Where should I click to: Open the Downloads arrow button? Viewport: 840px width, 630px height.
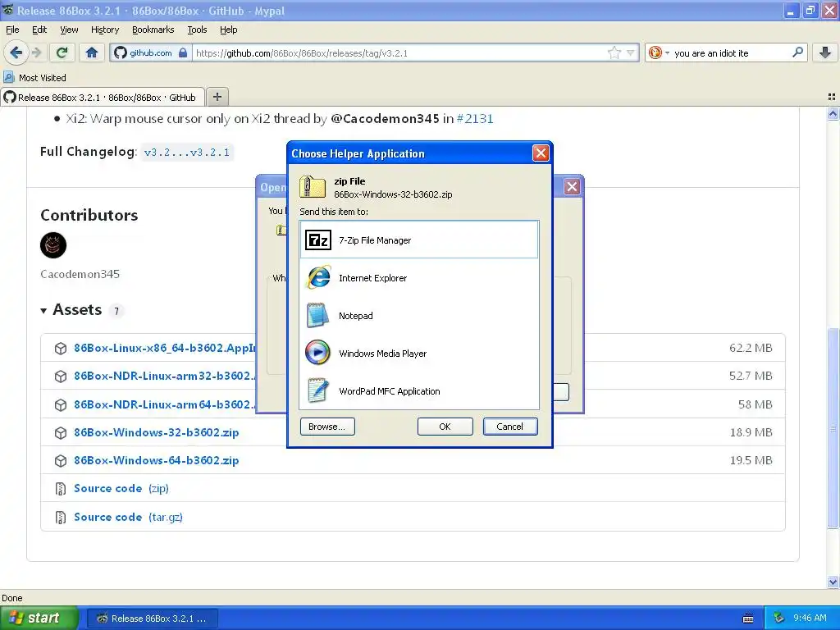(824, 52)
